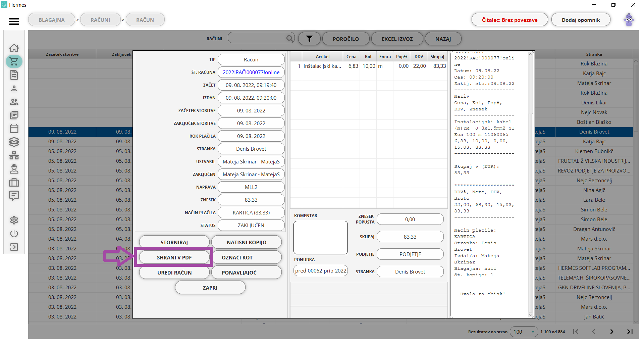Select Lara Bele row
This screenshot has width=644, height=345.
(x=594, y=200)
